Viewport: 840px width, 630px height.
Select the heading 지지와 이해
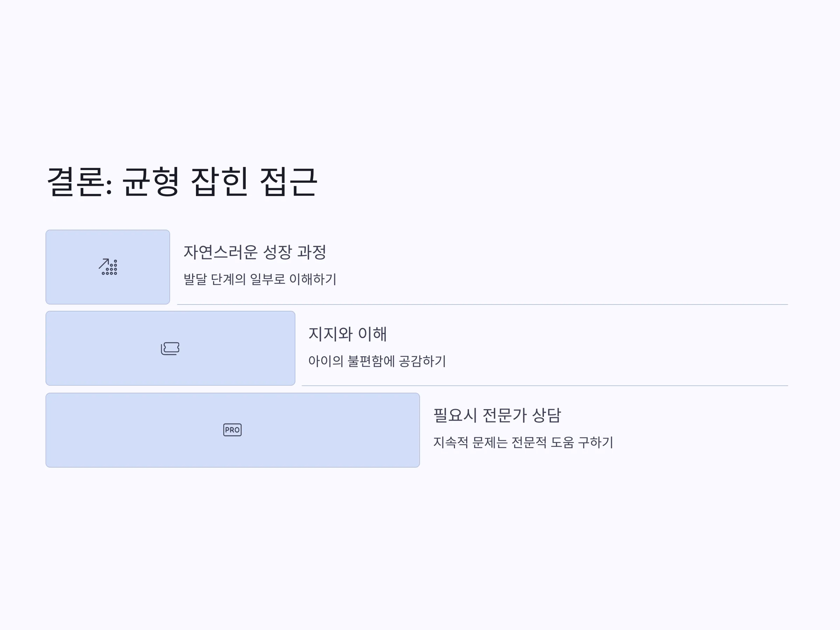pos(348,334)
